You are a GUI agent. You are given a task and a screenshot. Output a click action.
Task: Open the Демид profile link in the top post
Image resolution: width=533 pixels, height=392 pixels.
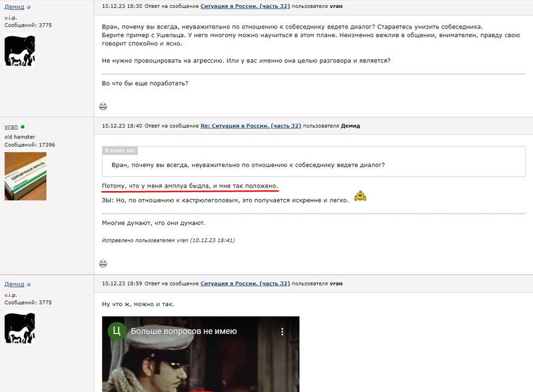point(14,7)
